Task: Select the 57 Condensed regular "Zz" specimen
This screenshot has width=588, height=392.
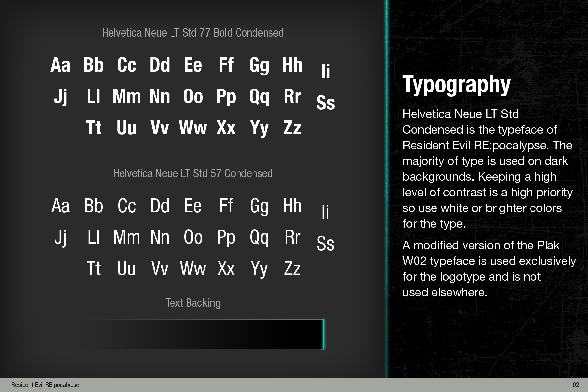Action: point(292,269)
